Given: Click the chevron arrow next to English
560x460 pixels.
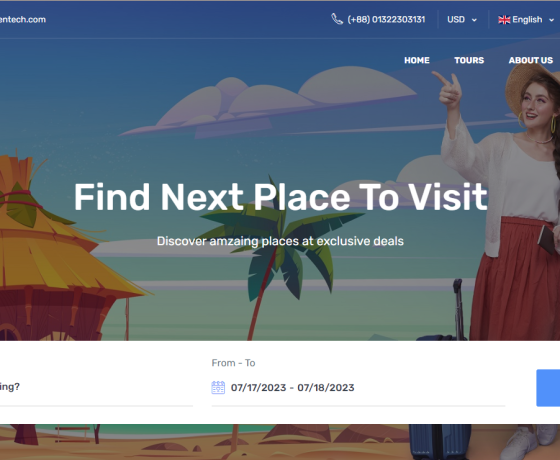Looking at the screenshot, I should tap(551, 20).
